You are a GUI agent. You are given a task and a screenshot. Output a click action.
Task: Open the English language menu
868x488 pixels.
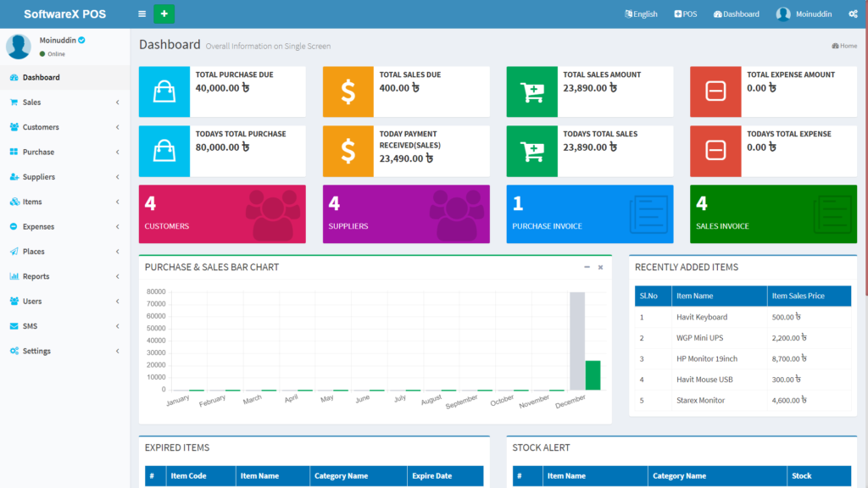[641, 14]
